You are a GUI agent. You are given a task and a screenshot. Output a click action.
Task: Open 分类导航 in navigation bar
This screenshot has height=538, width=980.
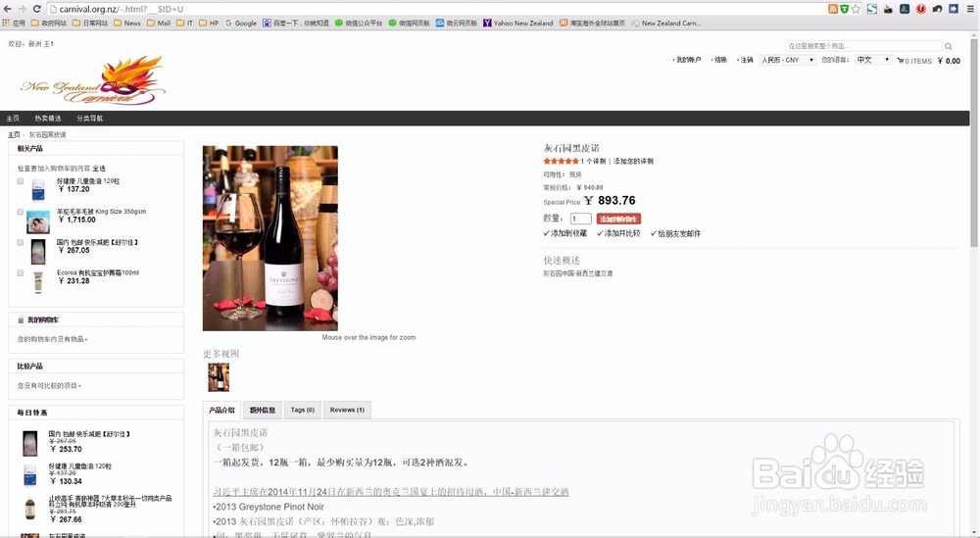(89, 119)
